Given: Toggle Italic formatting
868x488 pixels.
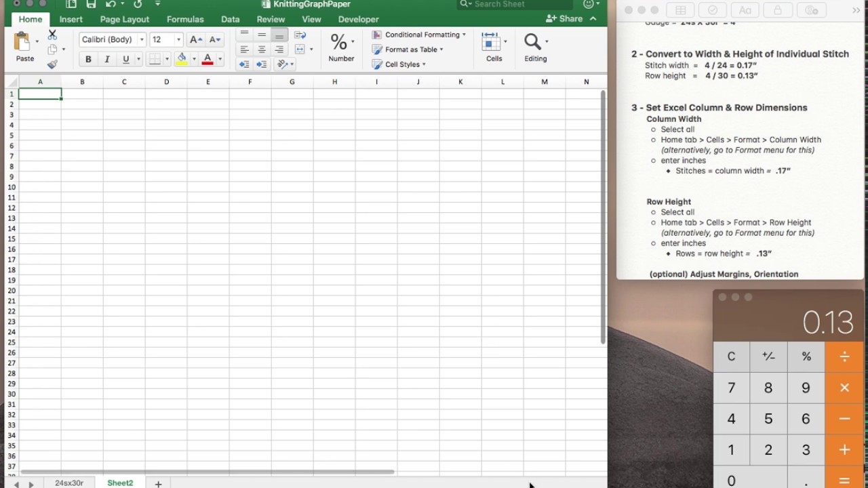Looking at the screenshot, I should (106, 60).
